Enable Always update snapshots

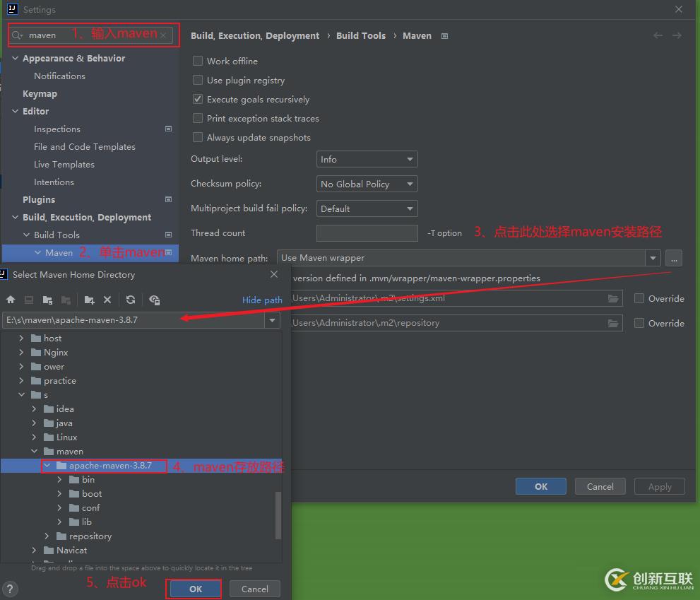click(197, 137)
